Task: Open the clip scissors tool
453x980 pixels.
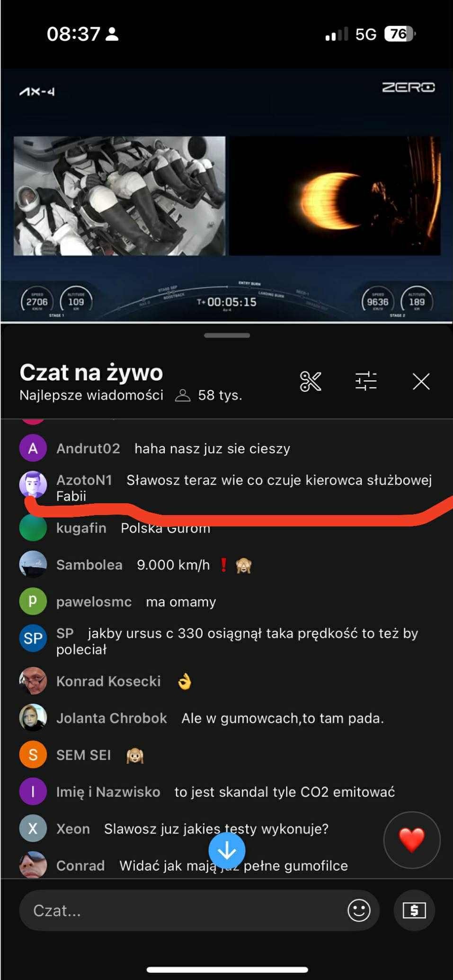Action: coord(311,381)
